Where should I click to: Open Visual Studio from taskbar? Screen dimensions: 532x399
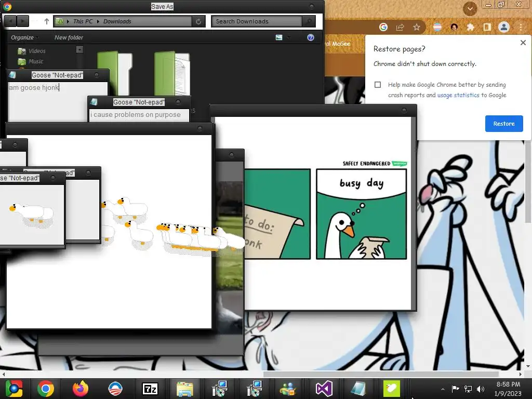click(324, 389)
